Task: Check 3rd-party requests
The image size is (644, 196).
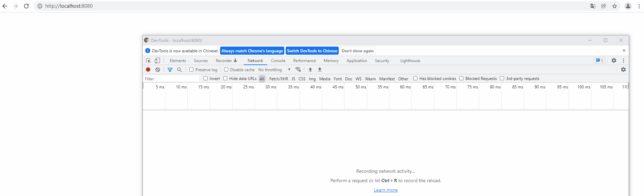Action: click(502, 78)
